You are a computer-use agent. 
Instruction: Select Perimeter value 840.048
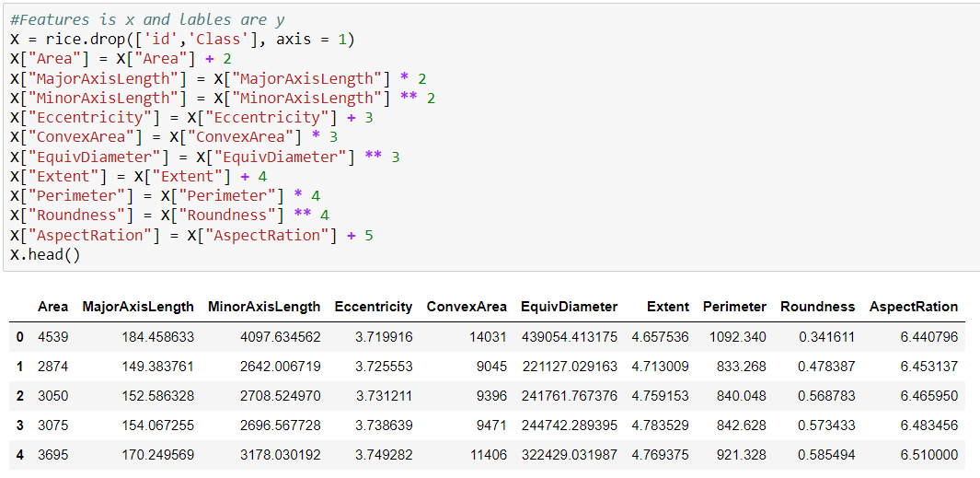coord(742,396)
